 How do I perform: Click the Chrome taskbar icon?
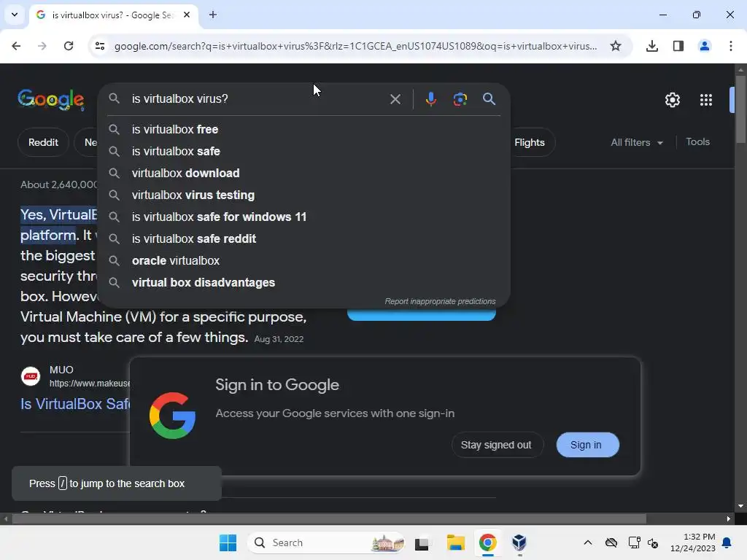[487, 542]
